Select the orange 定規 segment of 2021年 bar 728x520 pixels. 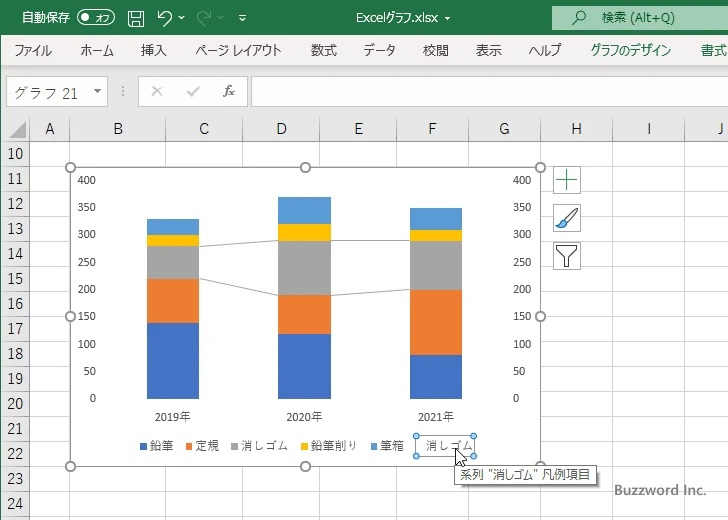(x=436, y=323)
